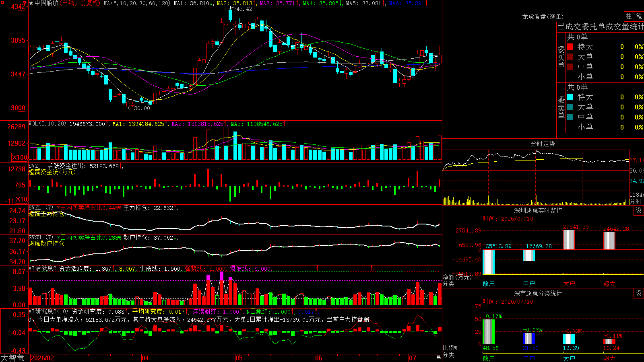
Task: Click the SVSH (7) indicator label
Action: 41,238
